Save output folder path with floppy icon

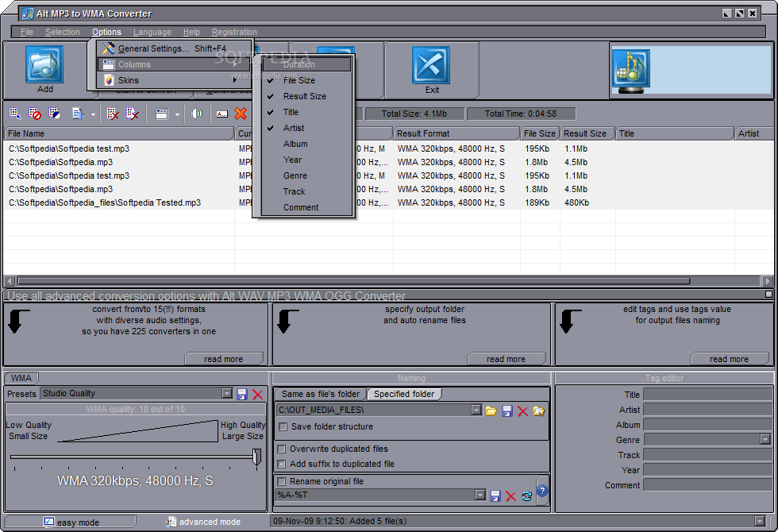tap(506, 411)
